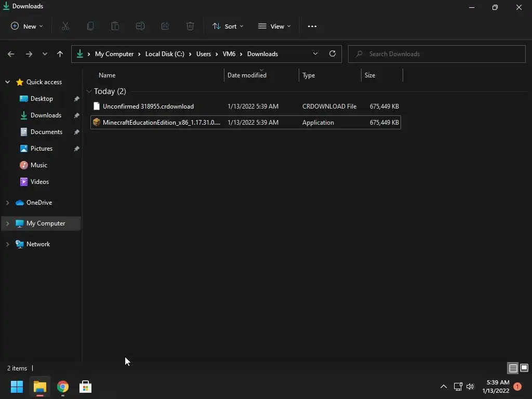Viewport: 532px width, 399px height.
Task: Unpin Desktop from Quick access
Action: click(77, 99)
